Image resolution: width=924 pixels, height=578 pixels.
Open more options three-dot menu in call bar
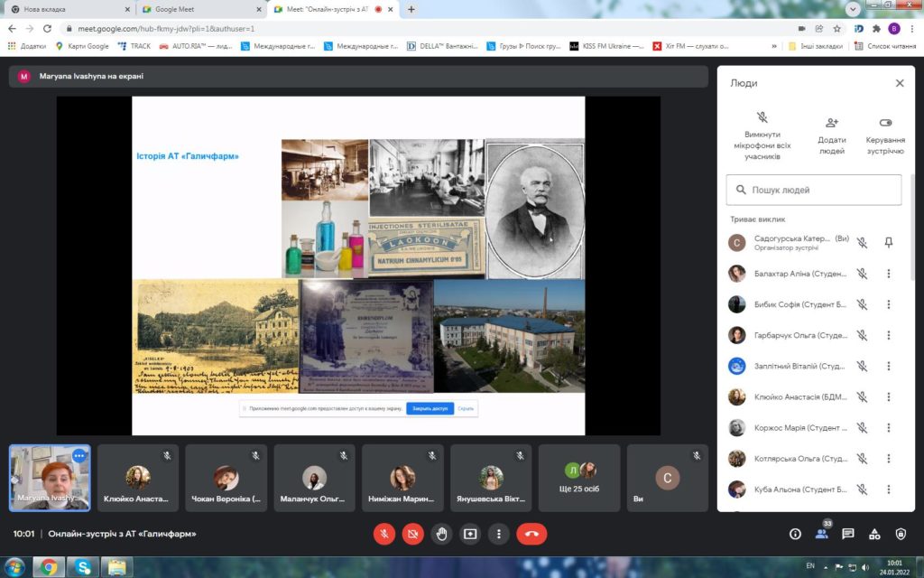coord(498,534)
